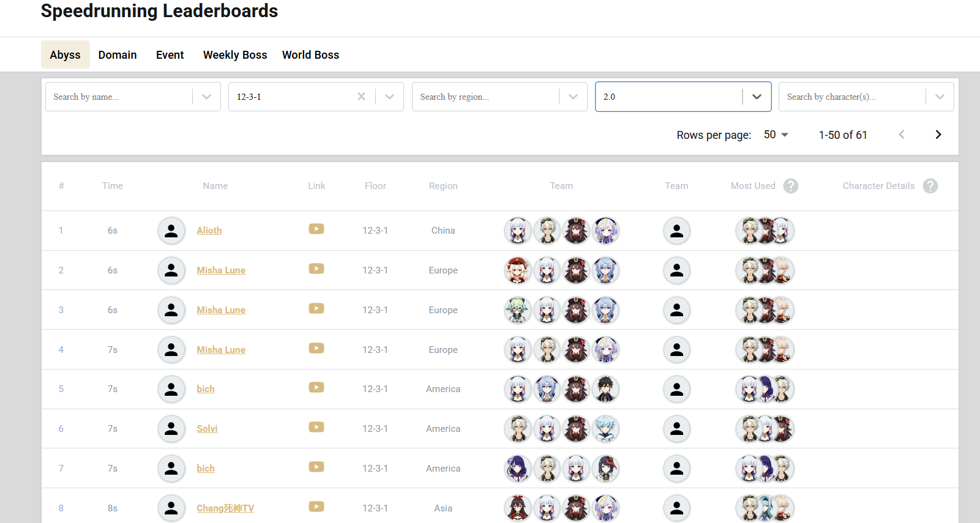This screenshot has height=523, width=980.
Task: Focus the Search by character(s) input field
Action: click(853, 97)
